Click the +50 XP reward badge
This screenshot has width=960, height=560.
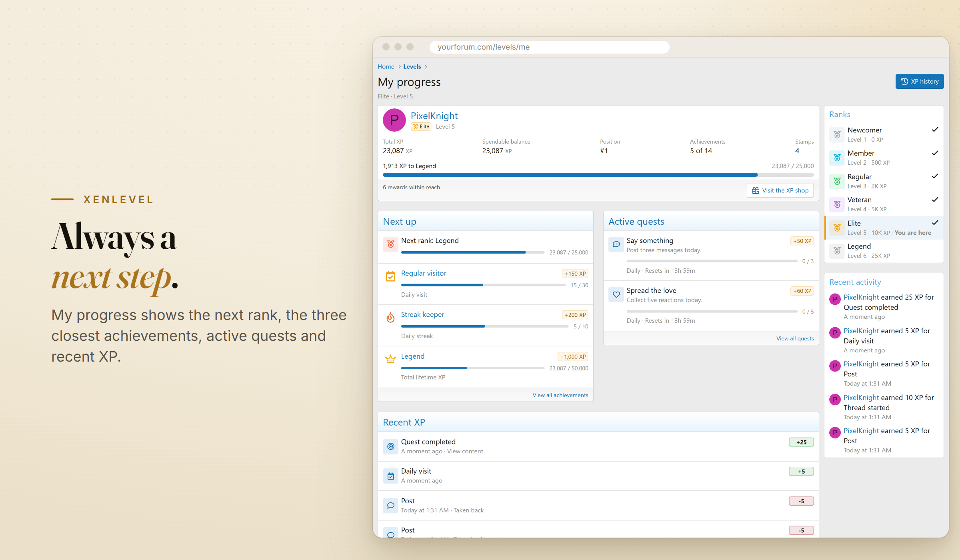[x=802, y=241]
